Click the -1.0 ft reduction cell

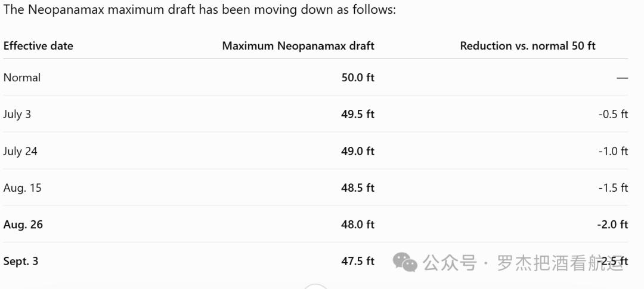point(613,151)
